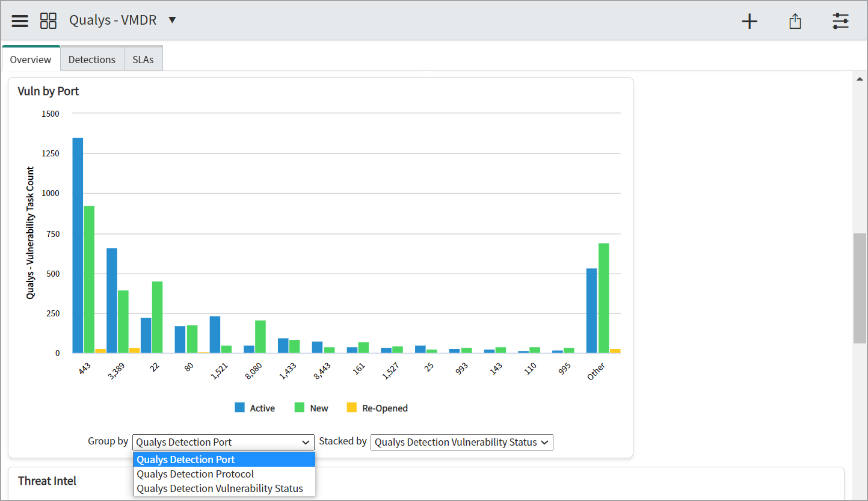Open the dashboard filter settings icon
868x501 pixels.
[x=840, y=22]
